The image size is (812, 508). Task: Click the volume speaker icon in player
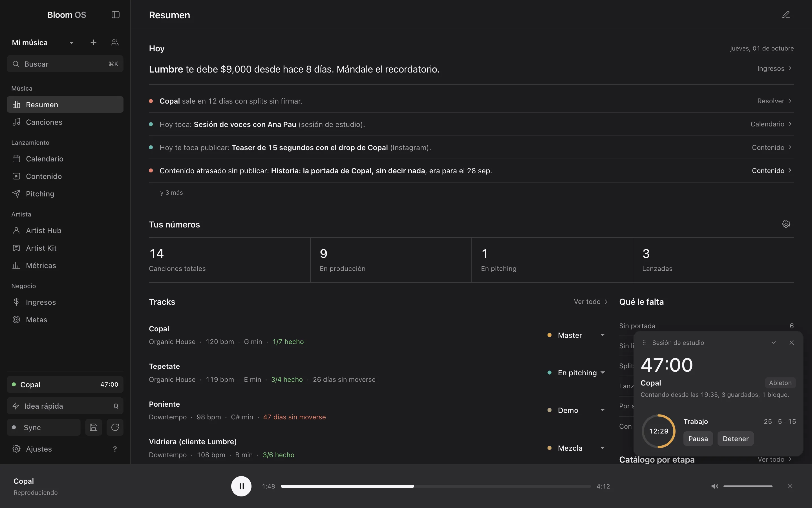point(715,486)
